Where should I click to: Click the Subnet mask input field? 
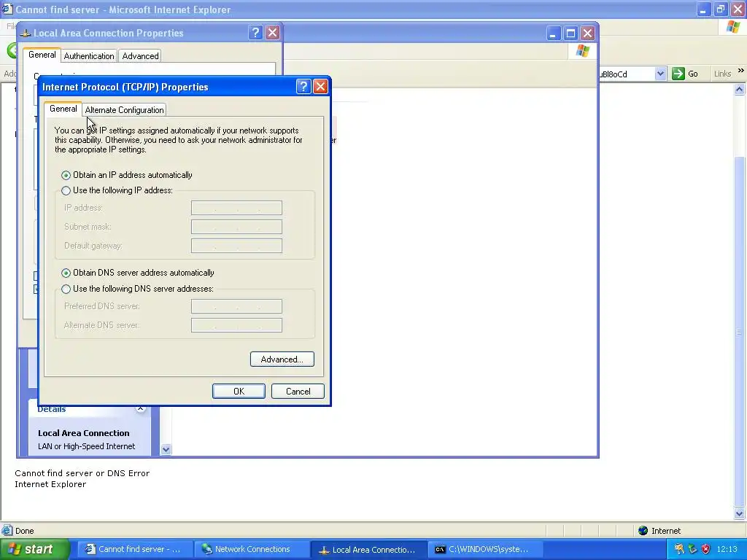[x=236, y=227]
